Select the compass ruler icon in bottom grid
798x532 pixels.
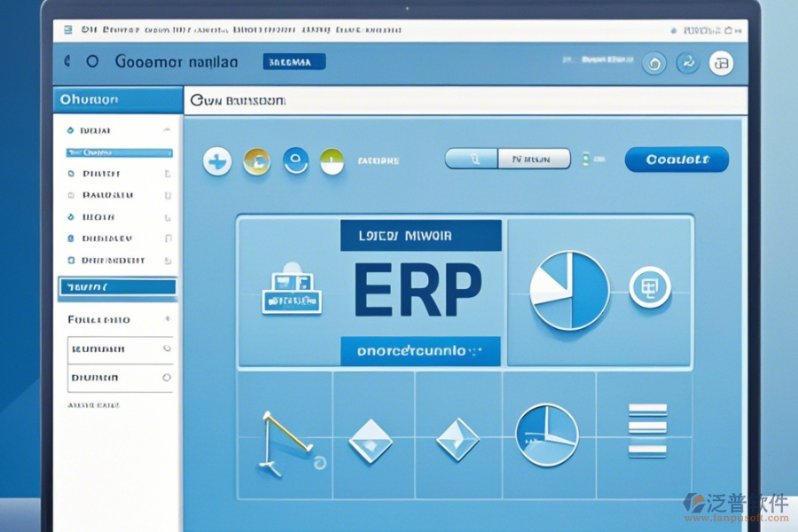285,439
